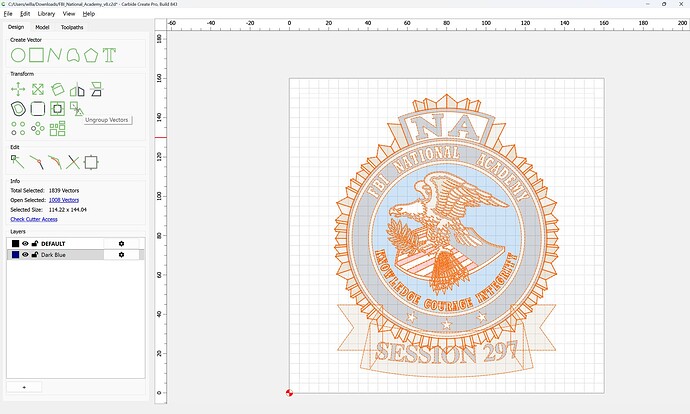Toggle lock on DEFAULT layer
Image resolution: width=690 pixels, height=414 pixels.
click(35, 243)
